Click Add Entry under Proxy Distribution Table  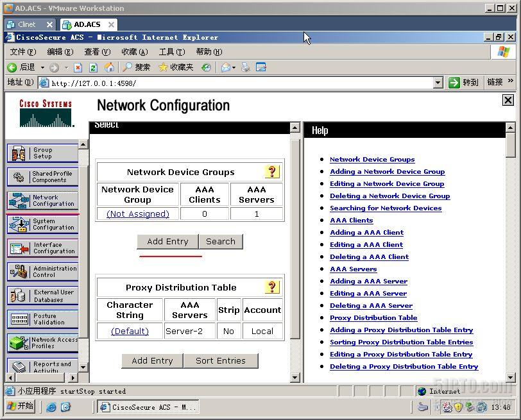click(x=152, y=360)
